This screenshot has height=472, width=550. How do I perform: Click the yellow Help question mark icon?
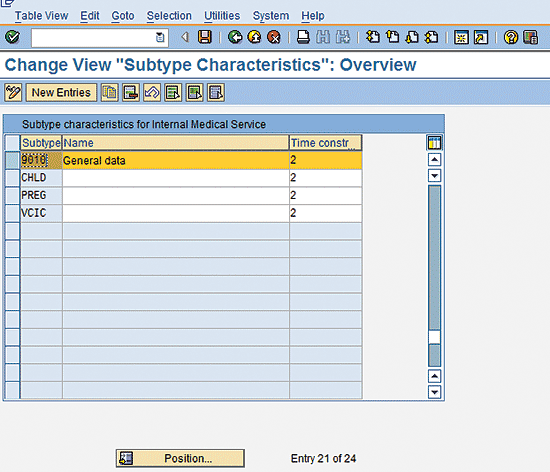511,37
